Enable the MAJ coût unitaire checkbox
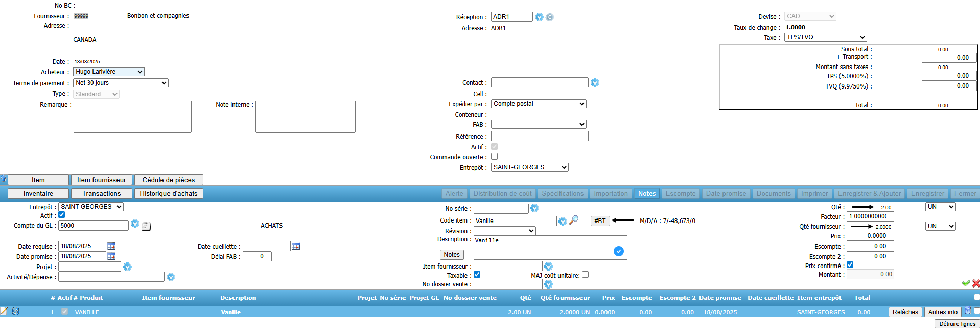Image resolution: width=980 pixels, height=331 pixels. tap(585, 275)
